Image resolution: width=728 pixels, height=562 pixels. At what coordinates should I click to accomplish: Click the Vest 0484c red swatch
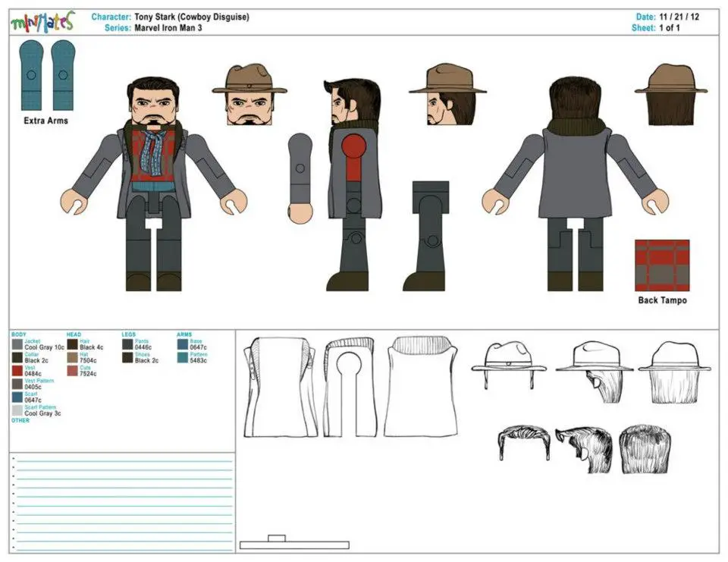17,371
